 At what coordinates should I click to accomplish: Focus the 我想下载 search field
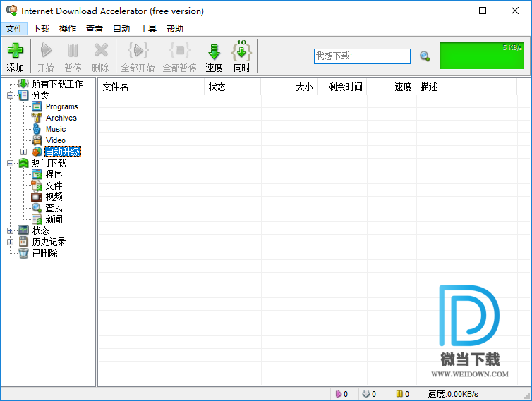(x=362, y=56)
